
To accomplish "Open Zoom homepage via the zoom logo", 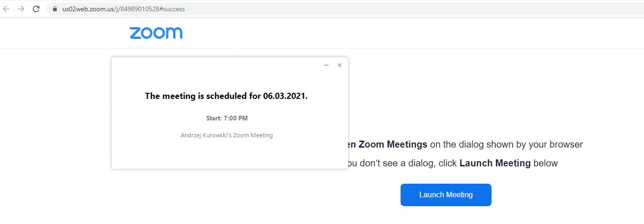I will coord(156,33).
